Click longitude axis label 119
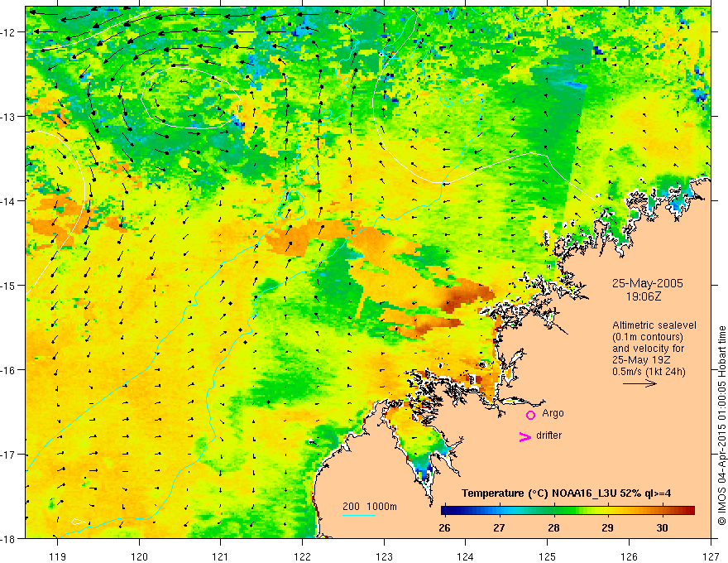This screenshot has height=563, width=728. tap(58, 556)
